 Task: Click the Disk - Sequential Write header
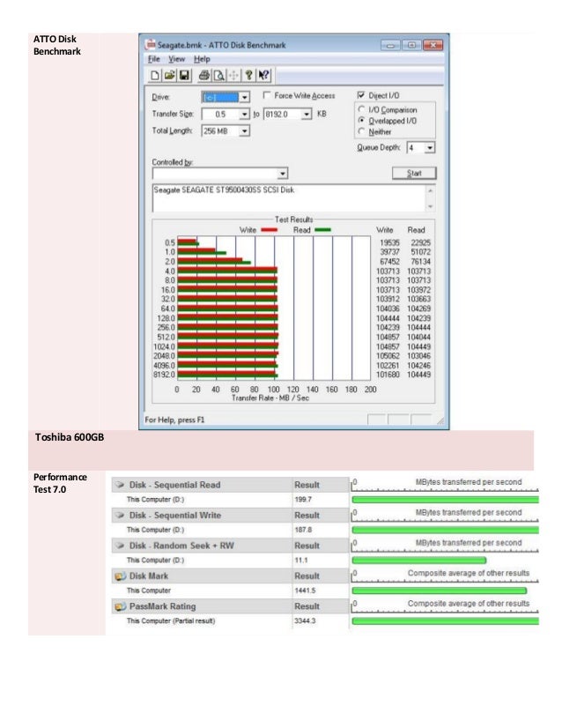(x=175, y=516)
